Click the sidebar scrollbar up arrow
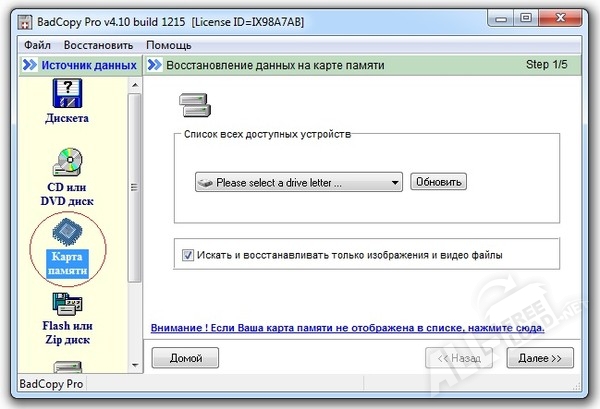 [x=136, y=85]
